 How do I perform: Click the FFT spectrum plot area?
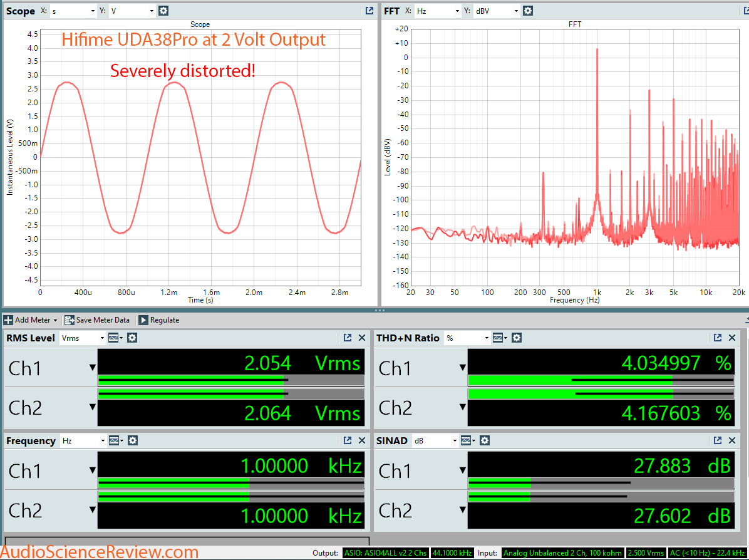575,157
